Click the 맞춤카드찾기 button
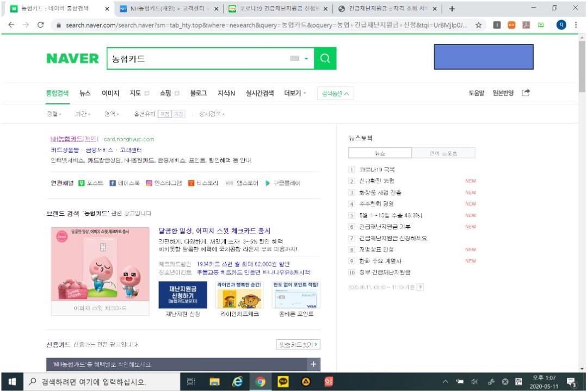Screen dimensions: 587x392 [x=298, y=345]
